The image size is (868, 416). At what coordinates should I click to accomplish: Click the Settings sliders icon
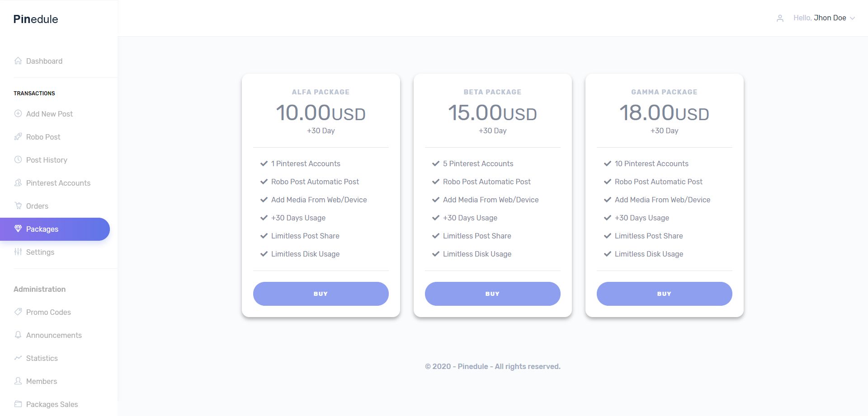click(x=18, y=252)
